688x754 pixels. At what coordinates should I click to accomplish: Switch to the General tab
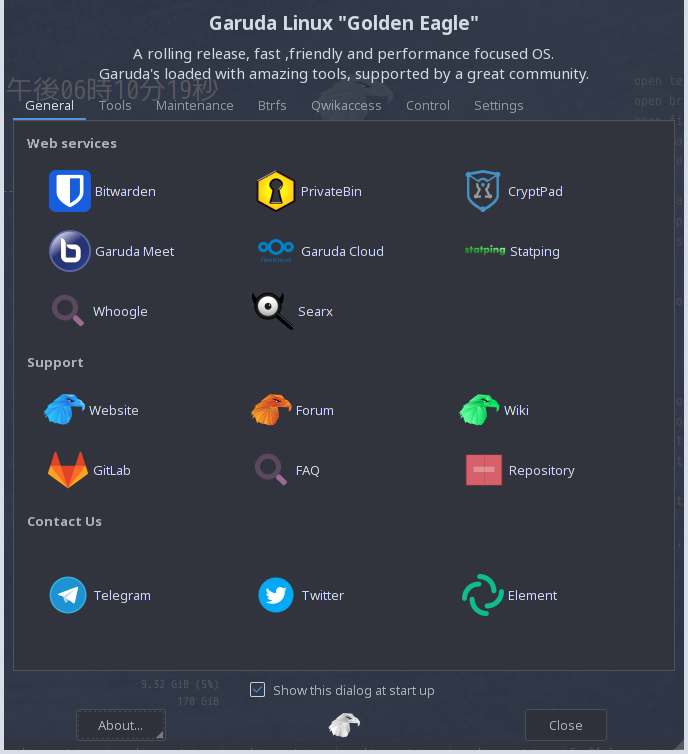click(50, 105)
